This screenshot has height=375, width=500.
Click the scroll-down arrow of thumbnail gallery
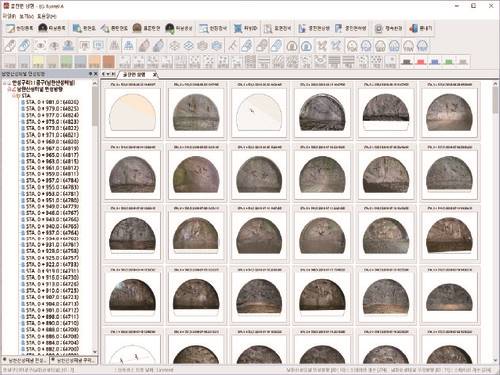tap(495, 361)
